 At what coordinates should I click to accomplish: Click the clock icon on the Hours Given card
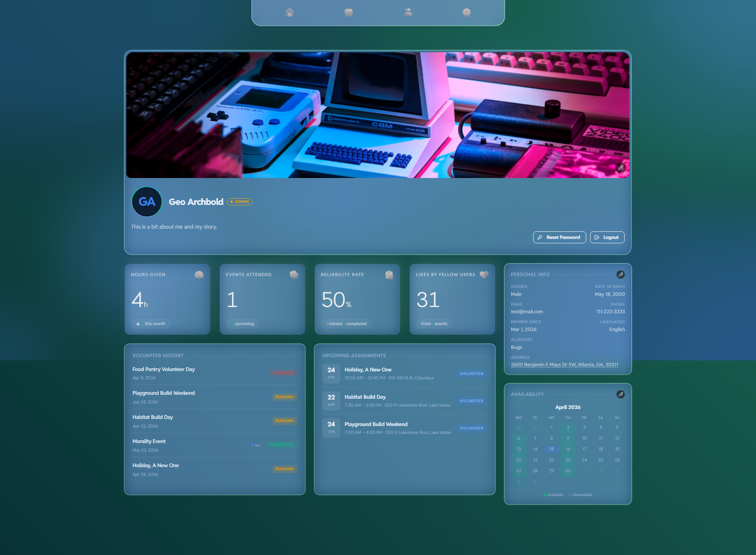pyautogui.click(x=199, y=275)
